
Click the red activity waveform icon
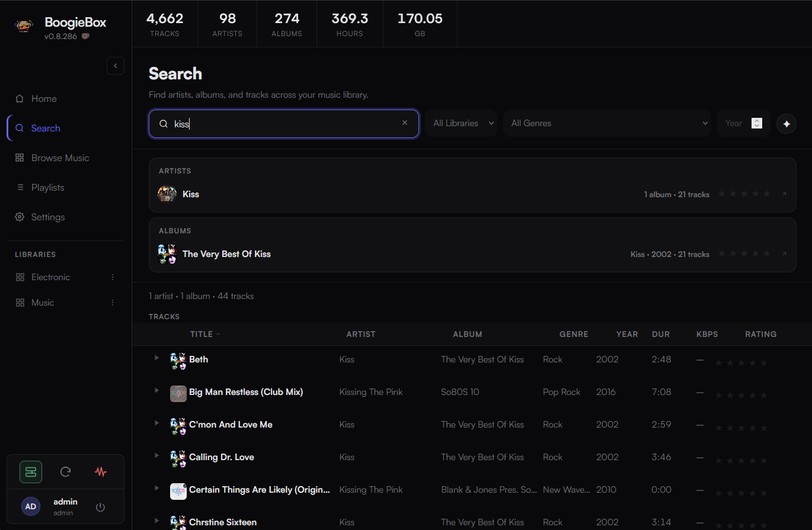tap(101, 472)
